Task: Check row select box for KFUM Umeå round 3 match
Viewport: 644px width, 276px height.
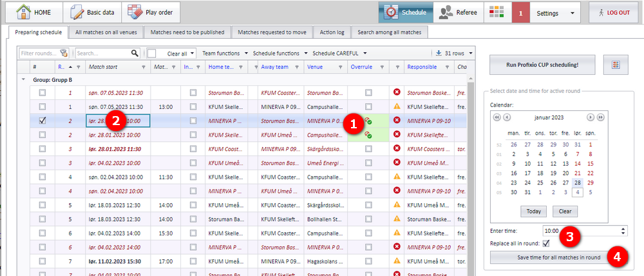Action: tap(43, 163)
